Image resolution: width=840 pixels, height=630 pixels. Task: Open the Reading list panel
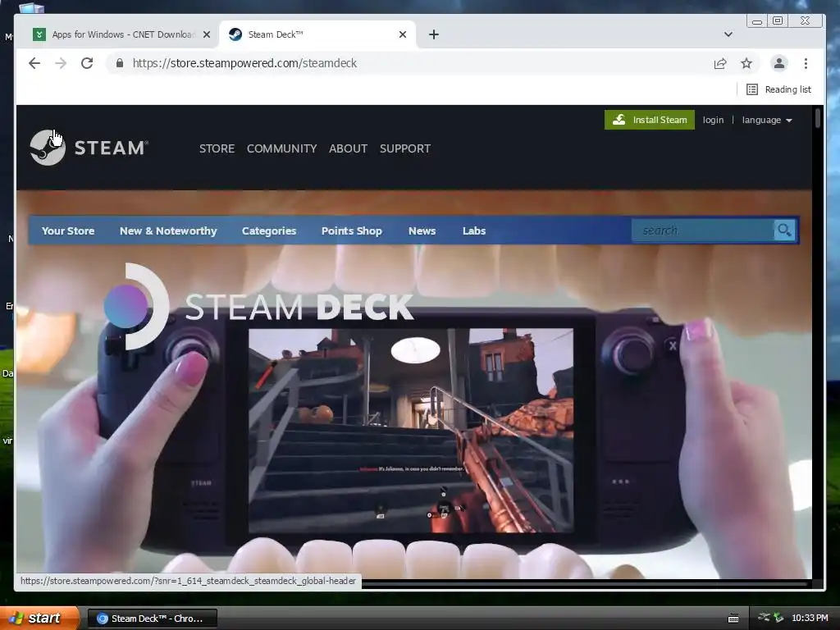[x=779, y=89]
